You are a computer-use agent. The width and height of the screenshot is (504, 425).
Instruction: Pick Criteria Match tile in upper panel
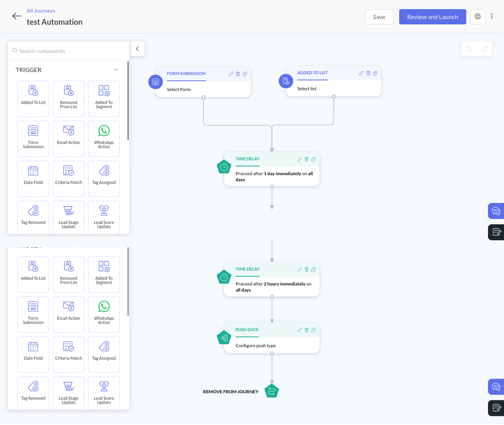tap(69, 179)
